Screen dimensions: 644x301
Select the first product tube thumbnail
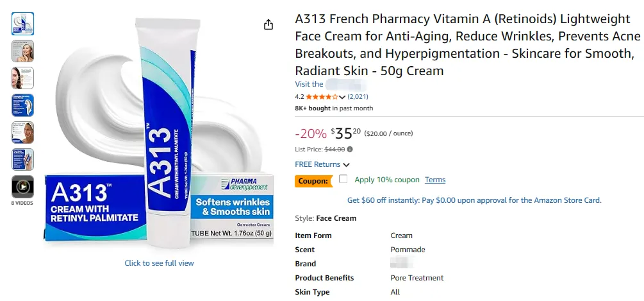[x=23, y=24]
